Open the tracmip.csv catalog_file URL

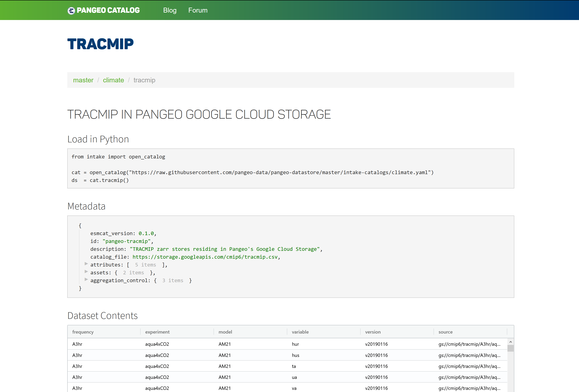[x=205, y=257]
